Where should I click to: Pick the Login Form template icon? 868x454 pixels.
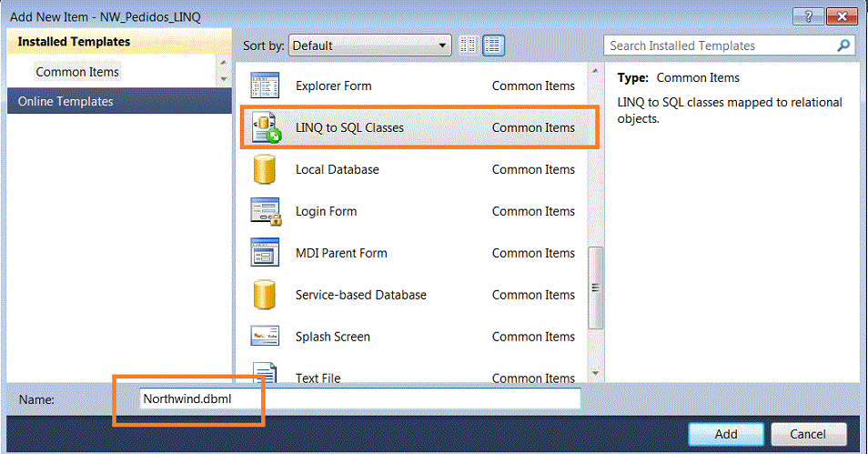[266, 211]
